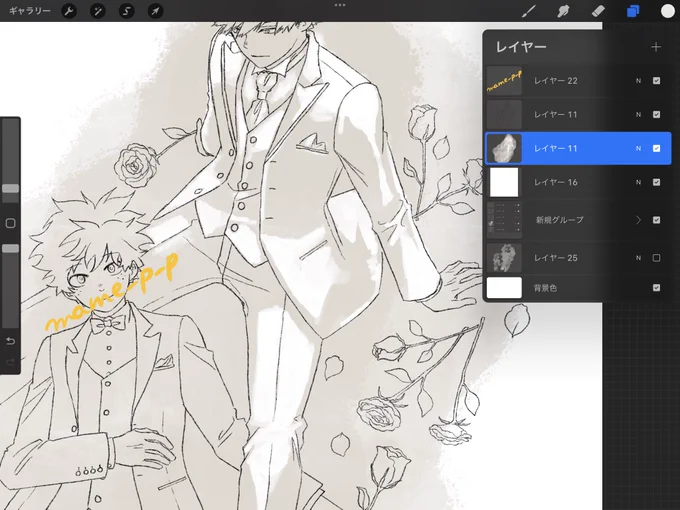The width and height of the screenshot is (680, 510).
Task: Toggle visibility of 新規グループ
Action: click(656, 220)
